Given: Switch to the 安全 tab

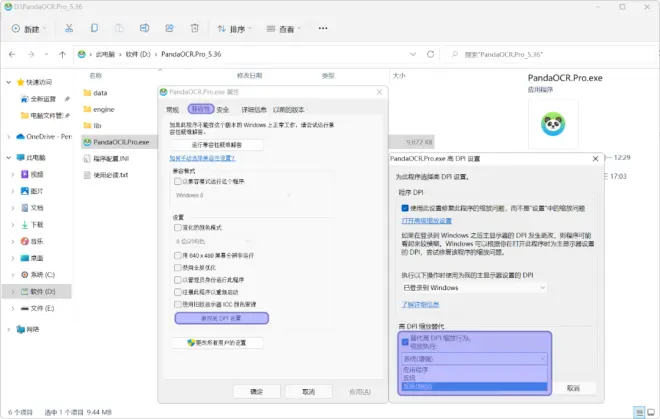Looking at the screenshot, I should 223,109.
